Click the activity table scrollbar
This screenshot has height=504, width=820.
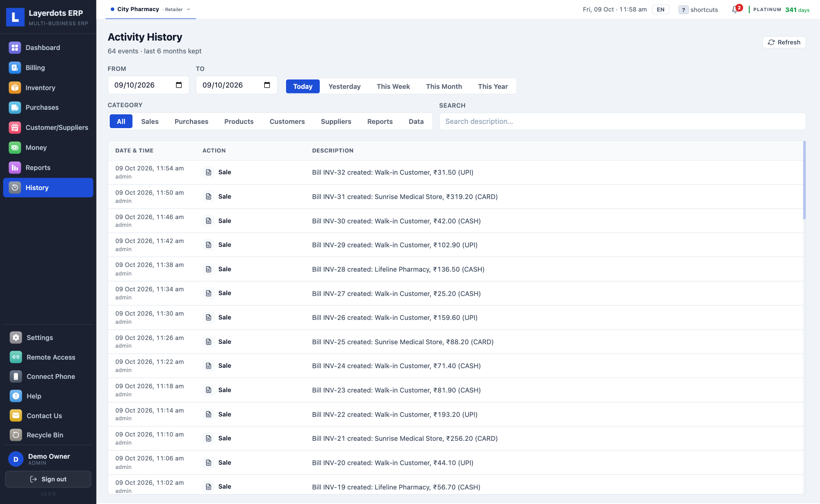tap(804, 180)
